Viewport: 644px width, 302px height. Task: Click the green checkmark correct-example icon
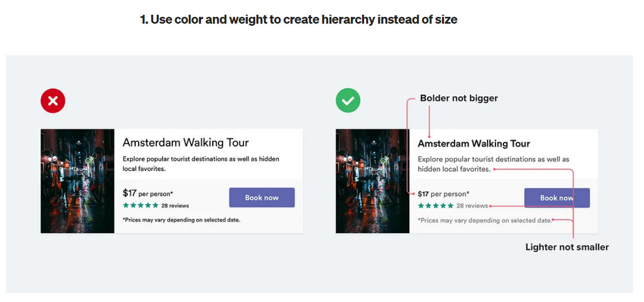pos(348,100)
